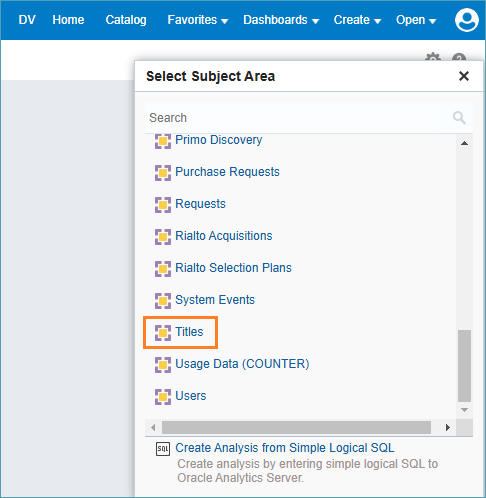Open the user profile avatar menu
This screenshot has height=498, width=486.
[467, 20]
